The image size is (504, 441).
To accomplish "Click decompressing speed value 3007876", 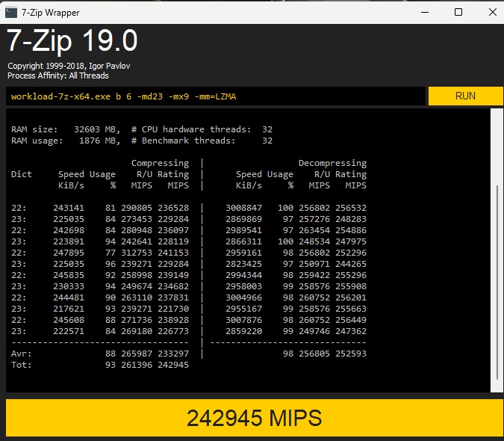I will click(x=243, y=320).
